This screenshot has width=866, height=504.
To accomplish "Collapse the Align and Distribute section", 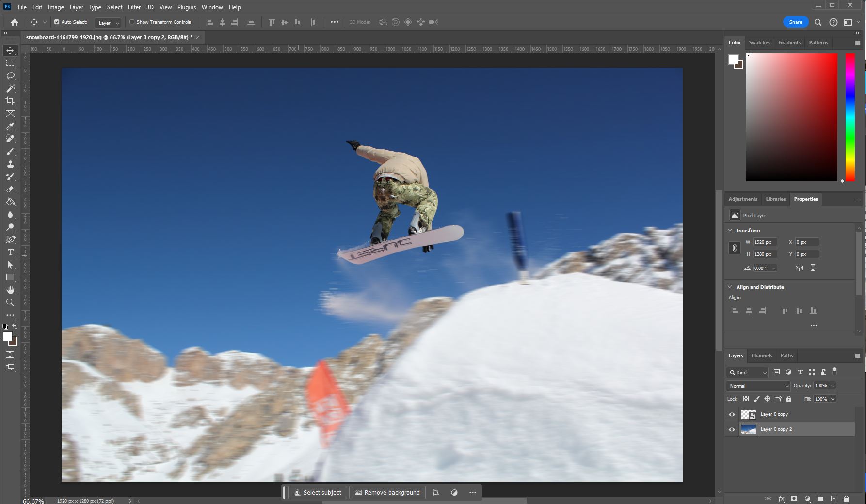I will pyautogui.click(x=730, y=287).
